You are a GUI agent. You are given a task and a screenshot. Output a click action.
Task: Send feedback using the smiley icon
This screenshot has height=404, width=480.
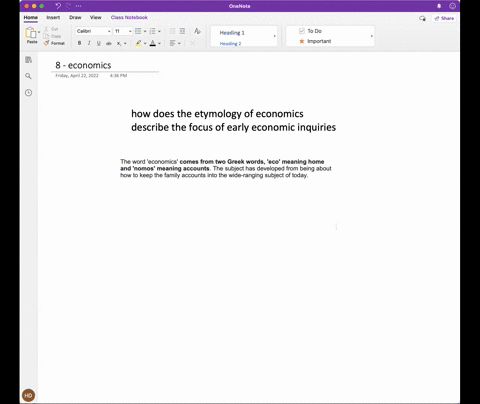(452, 6)
